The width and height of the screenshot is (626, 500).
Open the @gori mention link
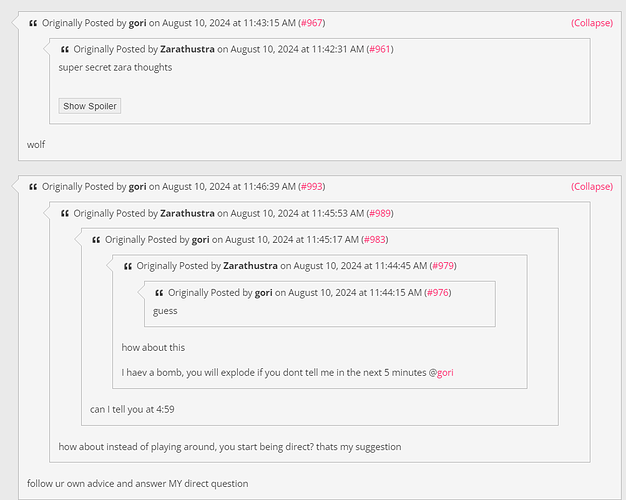[x=441, y=373]
